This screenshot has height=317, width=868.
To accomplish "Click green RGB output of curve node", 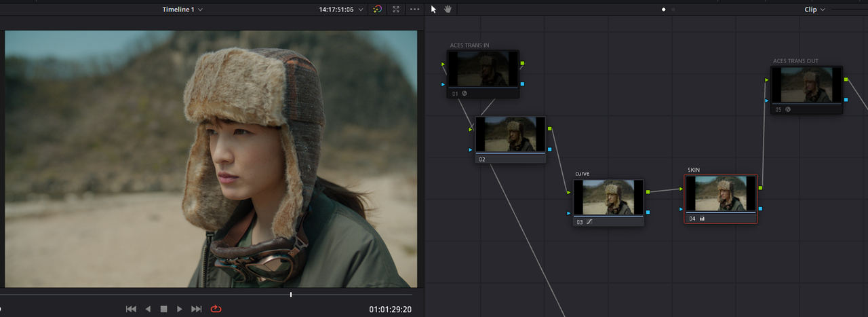I will pyautogui.click(x=648, y=192).
